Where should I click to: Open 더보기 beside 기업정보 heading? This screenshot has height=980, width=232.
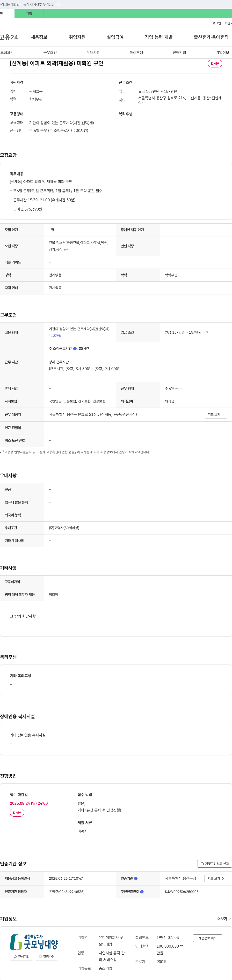point(224,919)
